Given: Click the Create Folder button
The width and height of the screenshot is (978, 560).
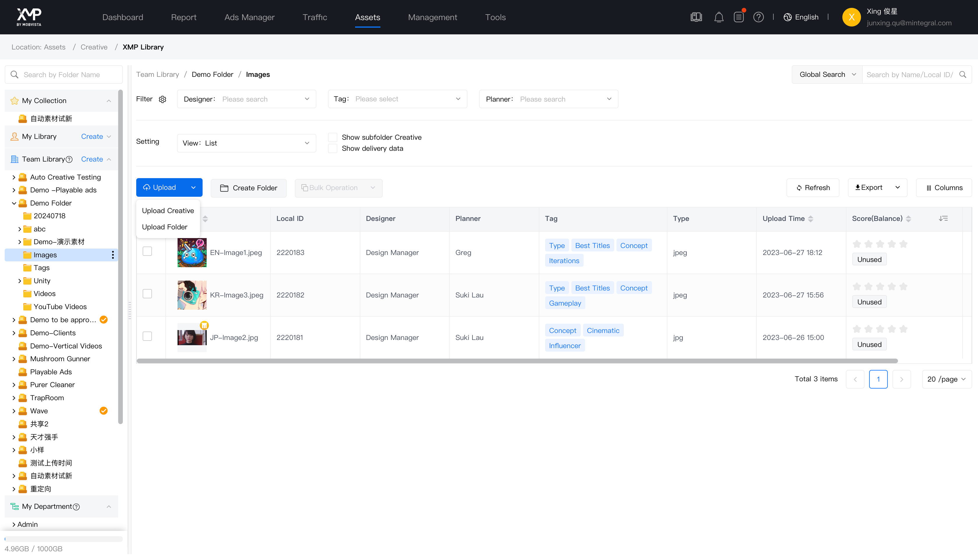Looking at the screenshot, I should (x=249, y=188).
